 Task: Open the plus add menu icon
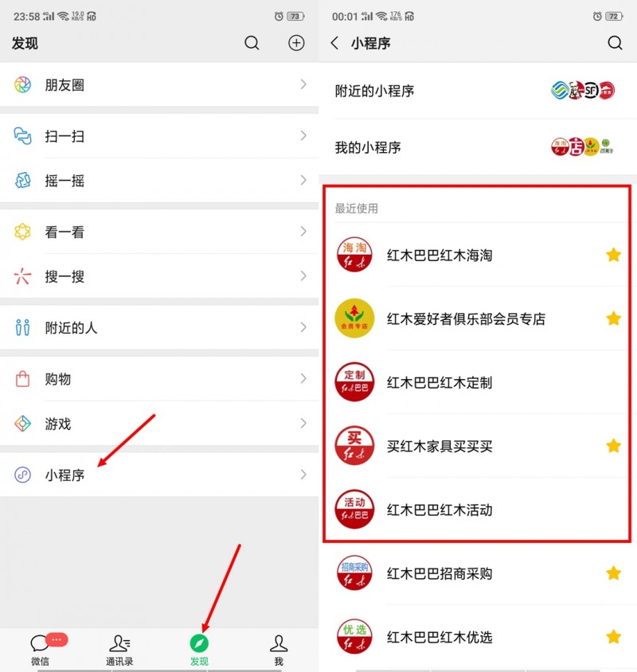tap(296, 43)
